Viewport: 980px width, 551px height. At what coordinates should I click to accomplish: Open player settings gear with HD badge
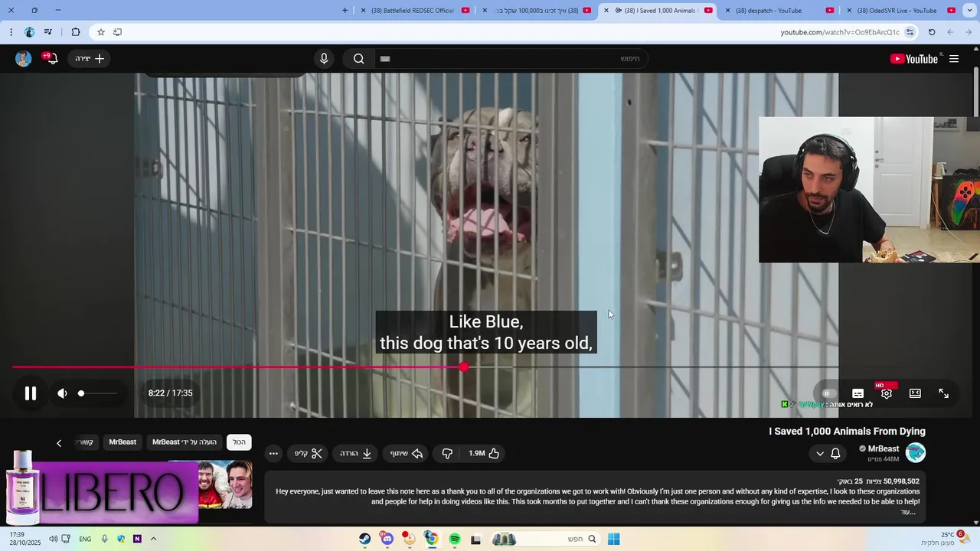point(886,393)
